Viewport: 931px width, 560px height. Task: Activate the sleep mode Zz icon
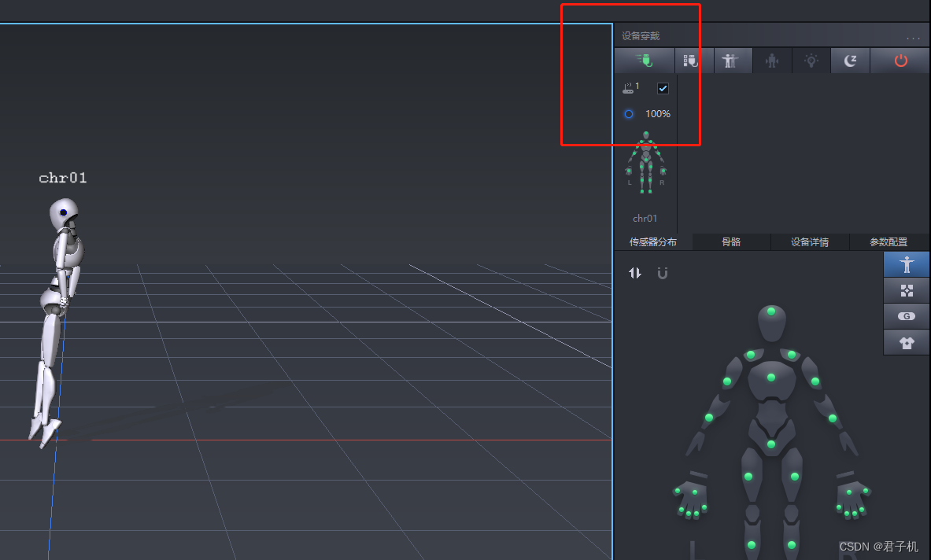851,61
